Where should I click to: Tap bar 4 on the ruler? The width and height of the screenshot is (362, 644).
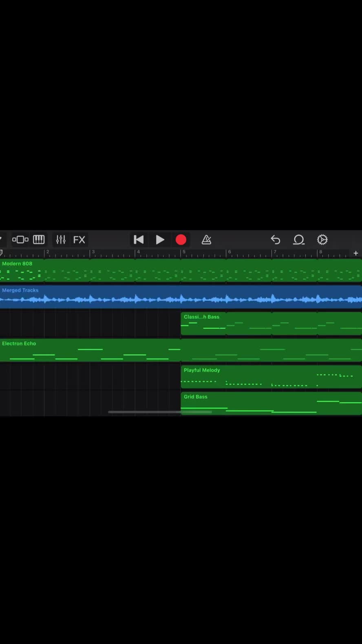[139, 252]
